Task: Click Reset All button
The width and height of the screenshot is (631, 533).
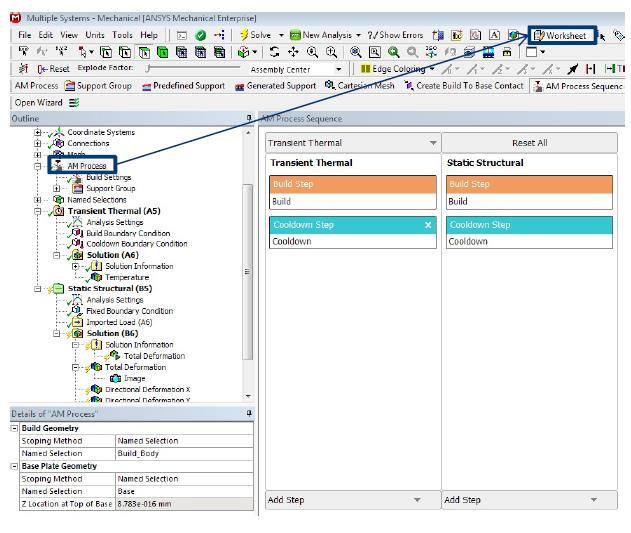Action: 529,143
